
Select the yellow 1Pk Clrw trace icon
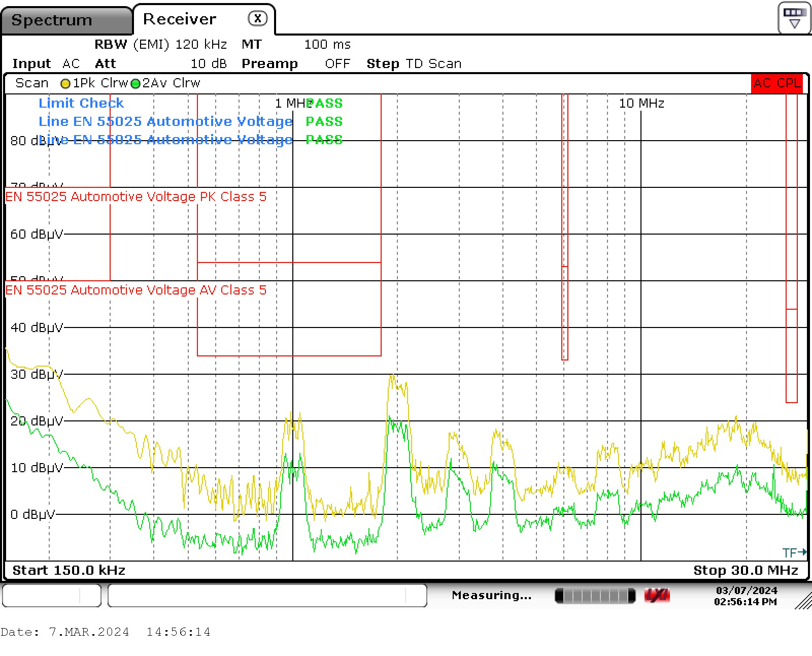click(65, 83)
